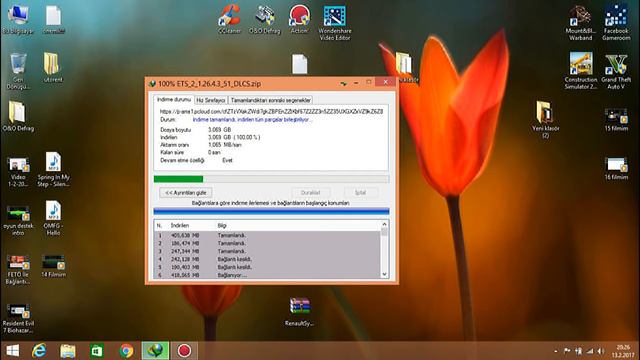Select the Video 1-2-20 file icon
Screen dimensions: 640x360
(x=18, y=171)
